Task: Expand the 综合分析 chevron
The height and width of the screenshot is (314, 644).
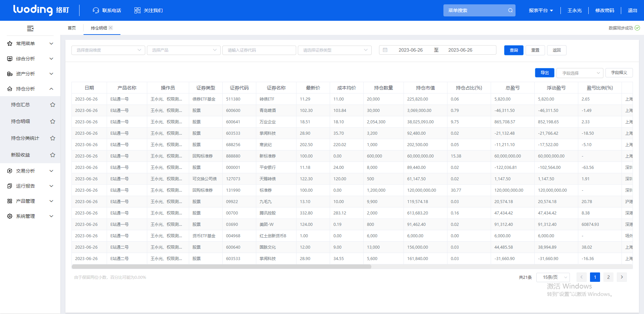Action: (51, 59)
